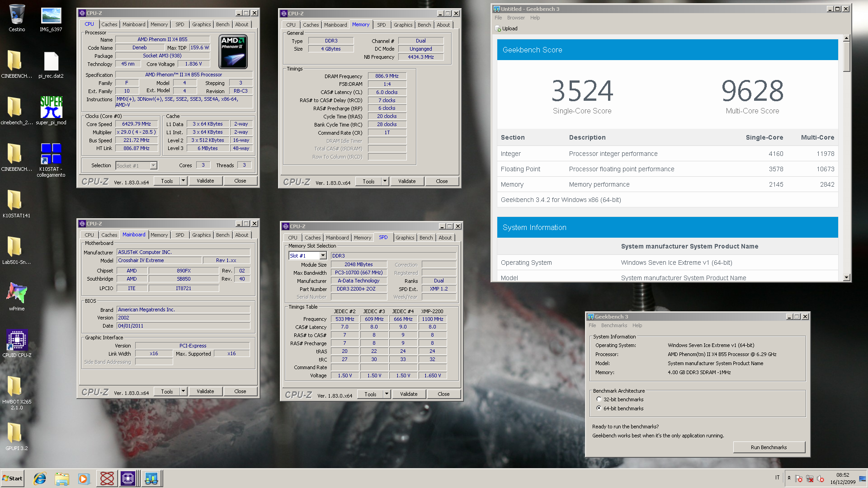
Task: Open Windows Explorer from the taskbar
Action: coord(62,479)
